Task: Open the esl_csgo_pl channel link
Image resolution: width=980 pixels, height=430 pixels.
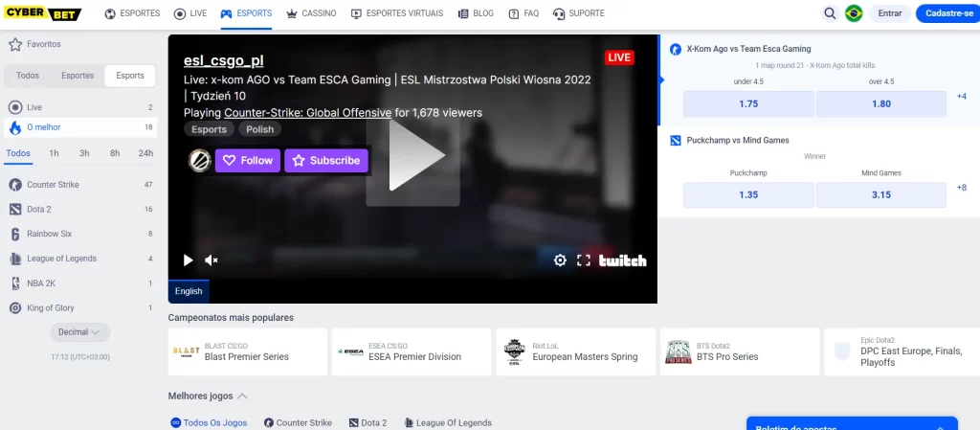Action: pos(224,60)
